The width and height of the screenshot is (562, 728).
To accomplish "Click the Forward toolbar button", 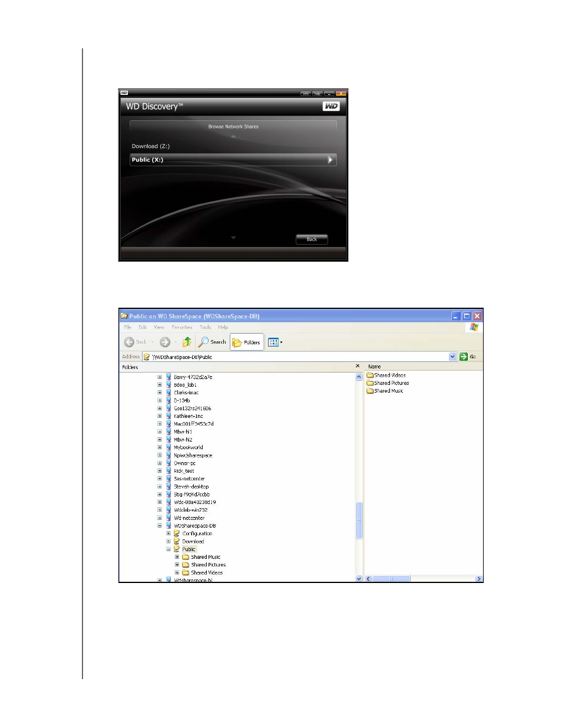I will pos(165,342).
